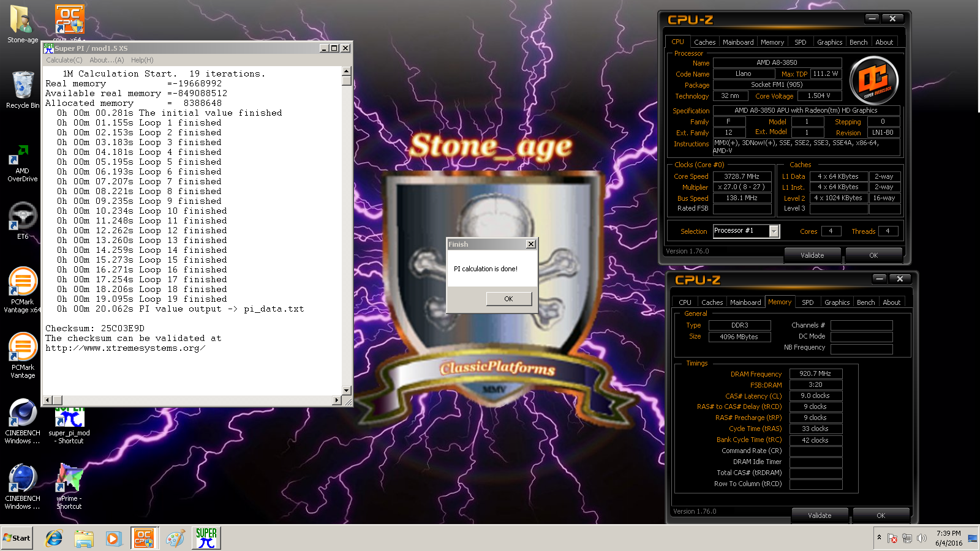980x551 pixels.
Task: Select Caches tab in top CPU-Z window
Action: [704, 42]
